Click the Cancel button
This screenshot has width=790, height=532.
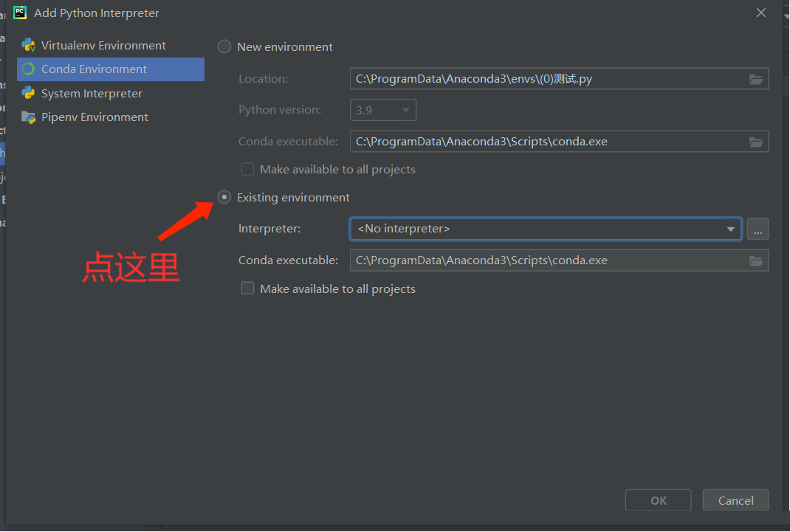pos(735,500)
